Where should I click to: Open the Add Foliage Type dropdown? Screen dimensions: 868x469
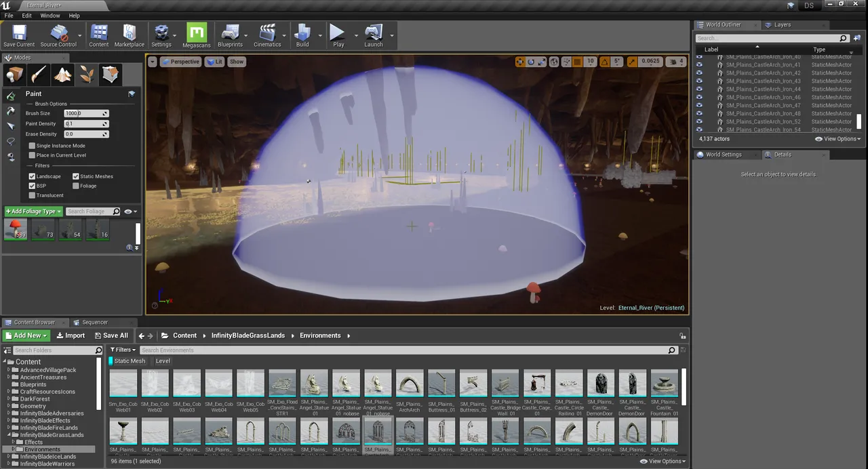33,211
